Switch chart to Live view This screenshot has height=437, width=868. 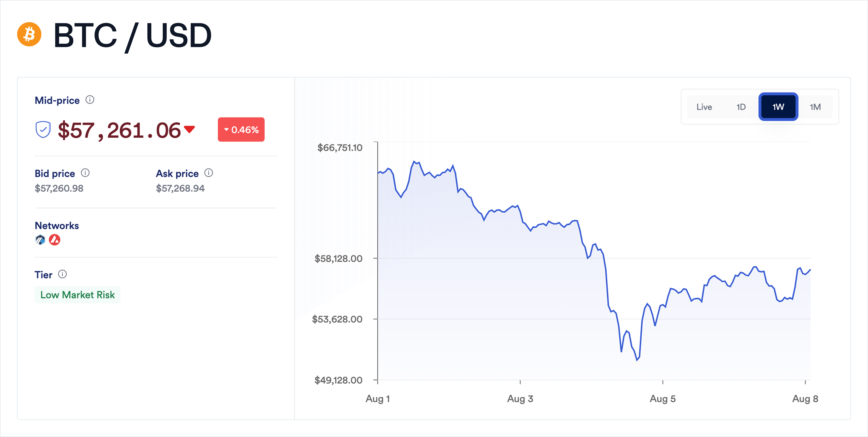tap(704, 107)
